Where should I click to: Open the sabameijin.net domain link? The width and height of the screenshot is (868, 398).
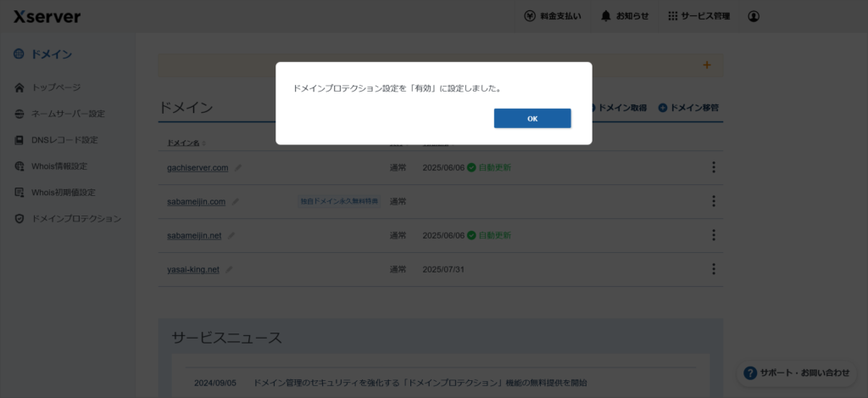click(x=194, y=236)
